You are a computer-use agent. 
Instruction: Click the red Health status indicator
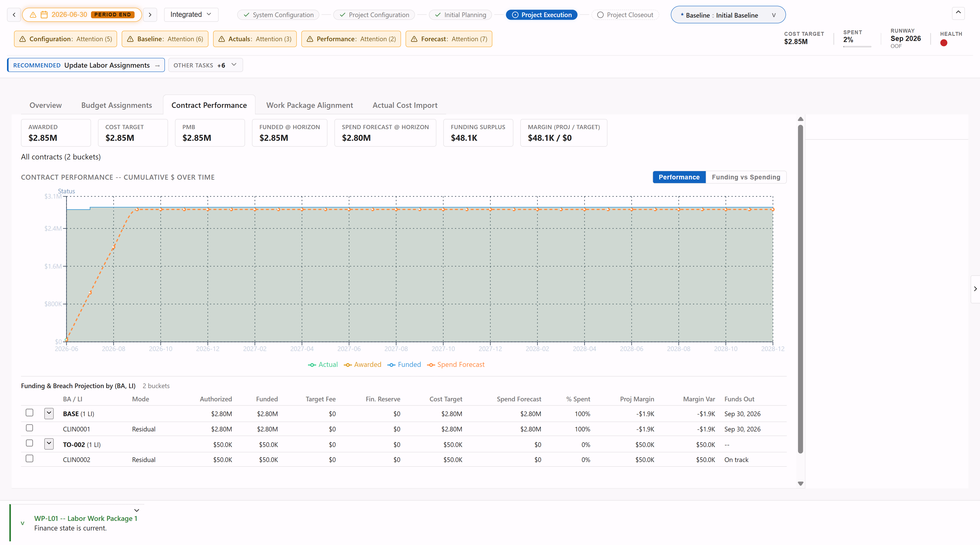click(x=943, y=43)
